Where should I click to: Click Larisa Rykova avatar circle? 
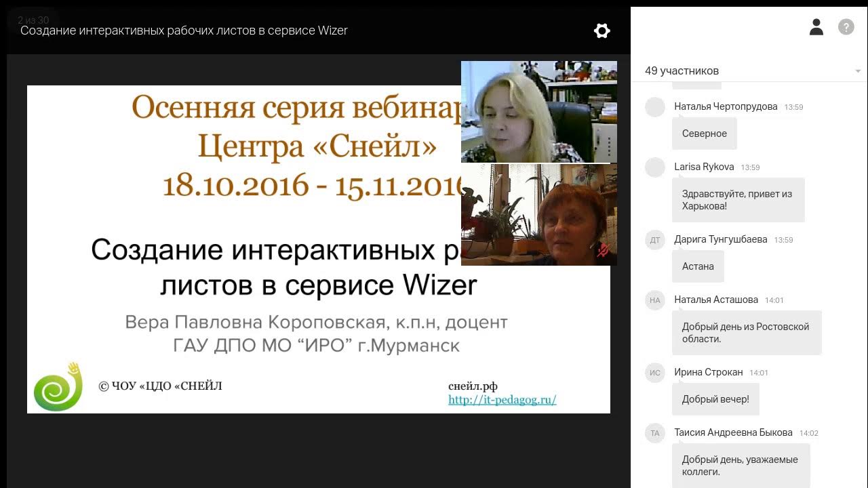655,167
